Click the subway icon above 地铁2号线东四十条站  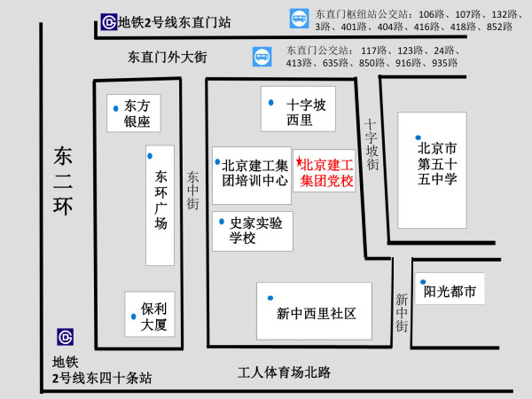pos(65,337)
